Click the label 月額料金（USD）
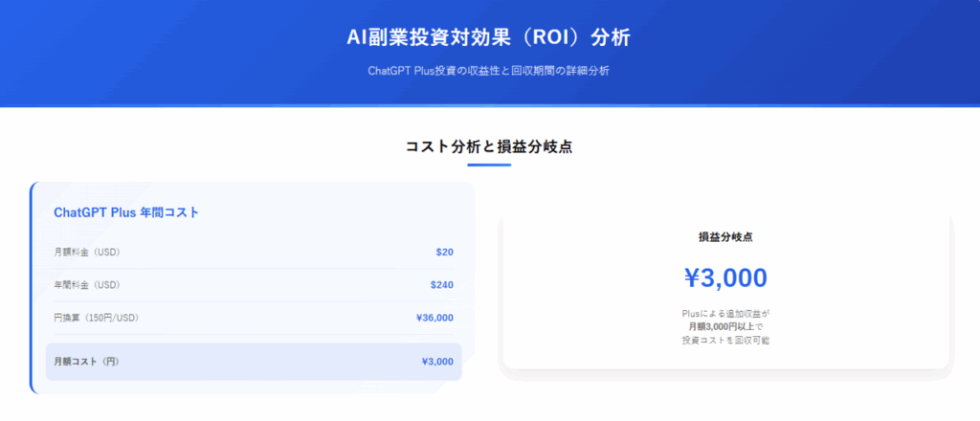 [87, 253]
